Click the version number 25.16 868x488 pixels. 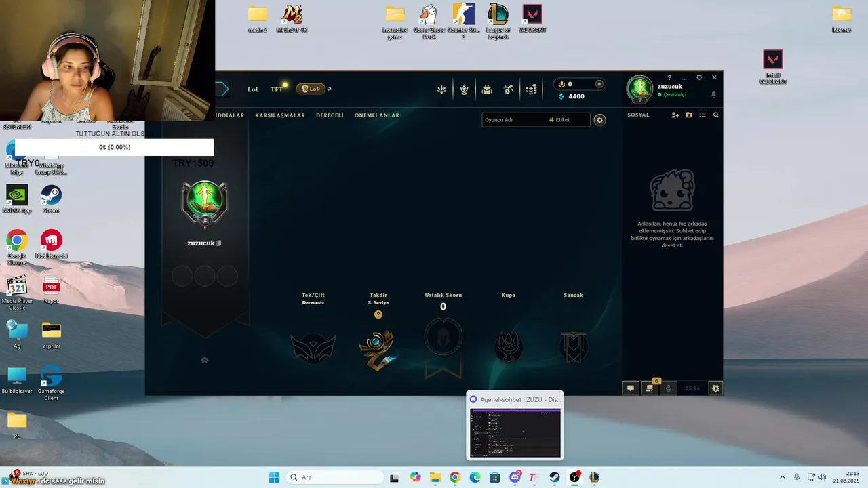pos(692,388)
